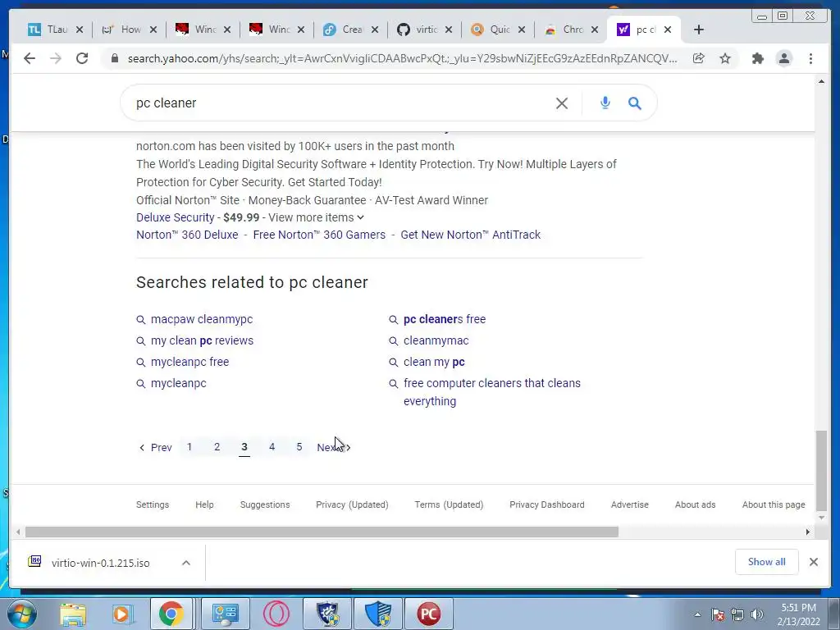Open Free Norton 360 Gamers link

(319, 235)
